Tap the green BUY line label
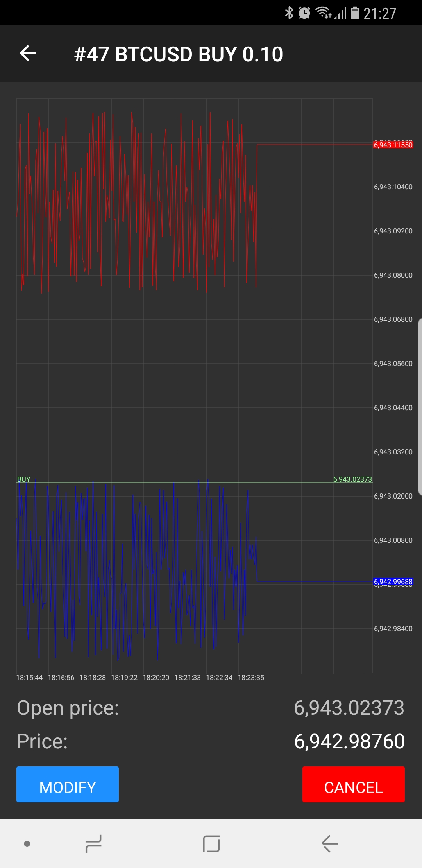The image size is (422, 868). [23, 479]
